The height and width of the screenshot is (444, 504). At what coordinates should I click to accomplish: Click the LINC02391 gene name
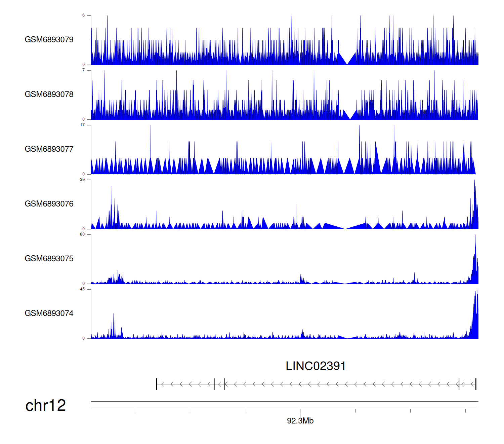[316, 366]
